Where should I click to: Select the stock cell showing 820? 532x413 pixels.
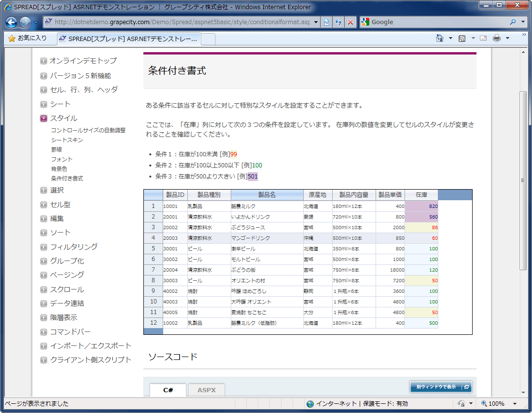(421, 206)
